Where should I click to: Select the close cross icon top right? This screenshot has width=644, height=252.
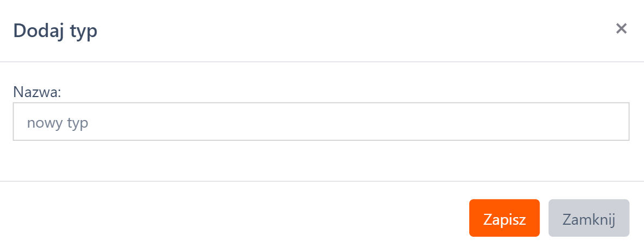[x=621, y=29]
